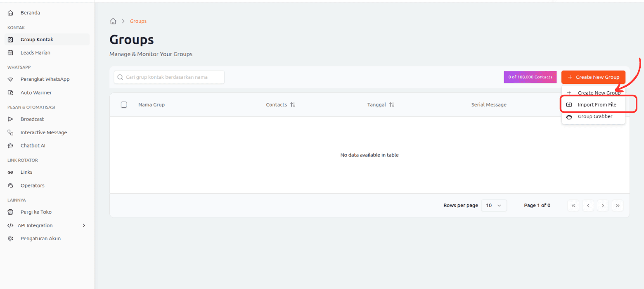This screenshot has height=289, width=644.
Task: Click the home icon in breadcrumb
Action: pyautogui.click(x=113, y=21)
